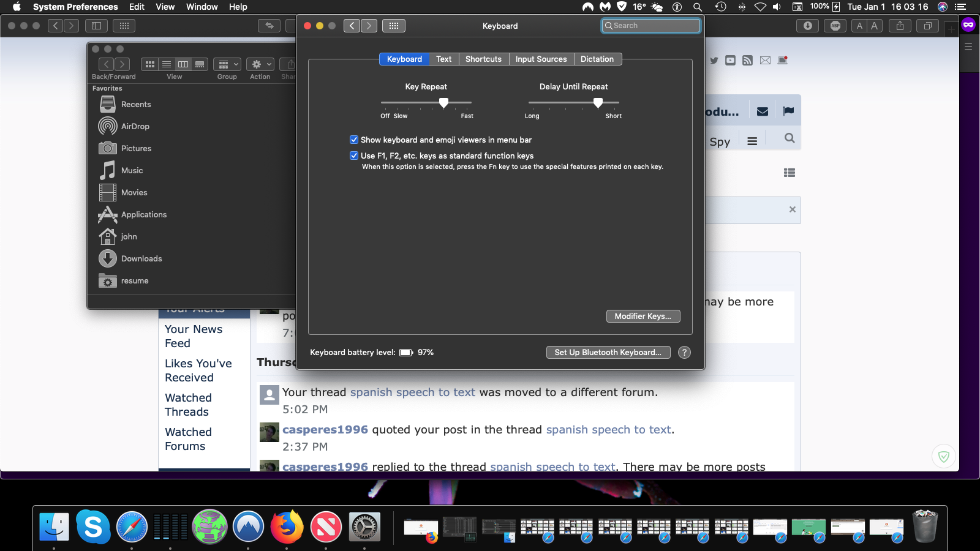Viewport: 980px width, 551px height.
Task: Click Search field in Keyboard window
Action: coord(650,26)
